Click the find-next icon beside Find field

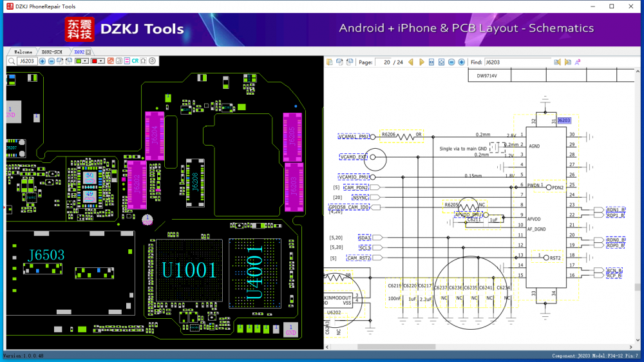click(x=567, y=62)
